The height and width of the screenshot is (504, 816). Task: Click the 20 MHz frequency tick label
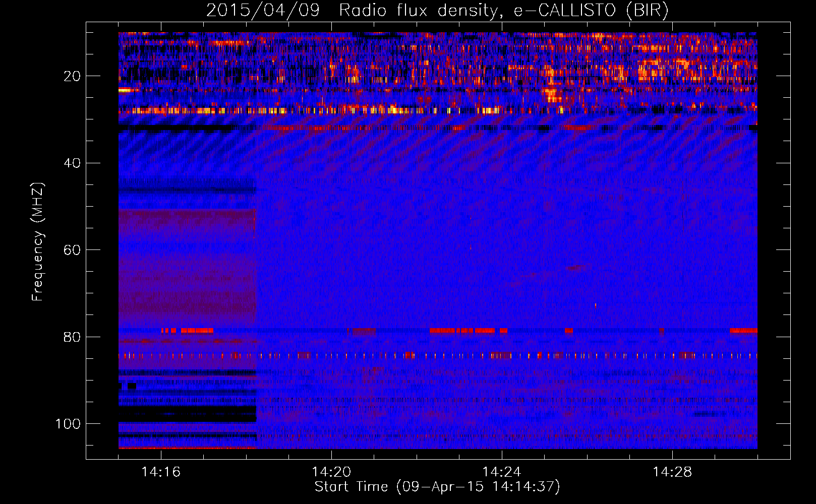72,76
